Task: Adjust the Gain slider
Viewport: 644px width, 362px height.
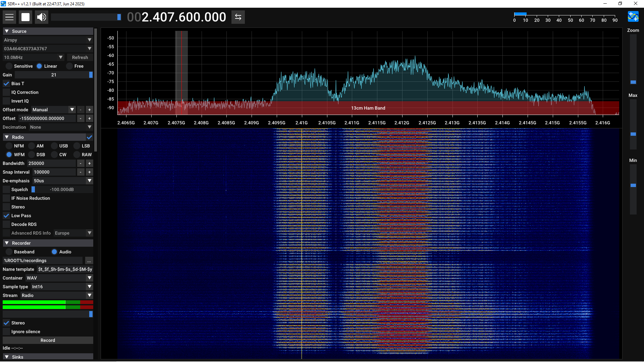Action: (54, 75)
